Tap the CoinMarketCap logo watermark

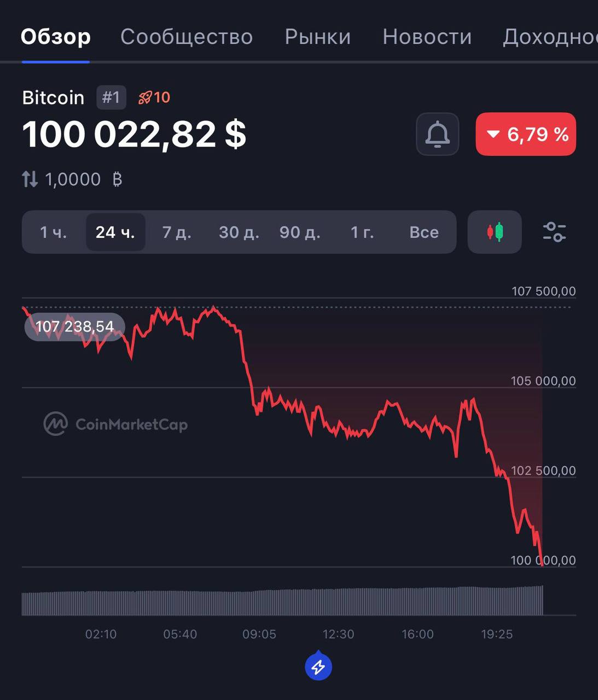pyautogui.click(x=116, y=424)
